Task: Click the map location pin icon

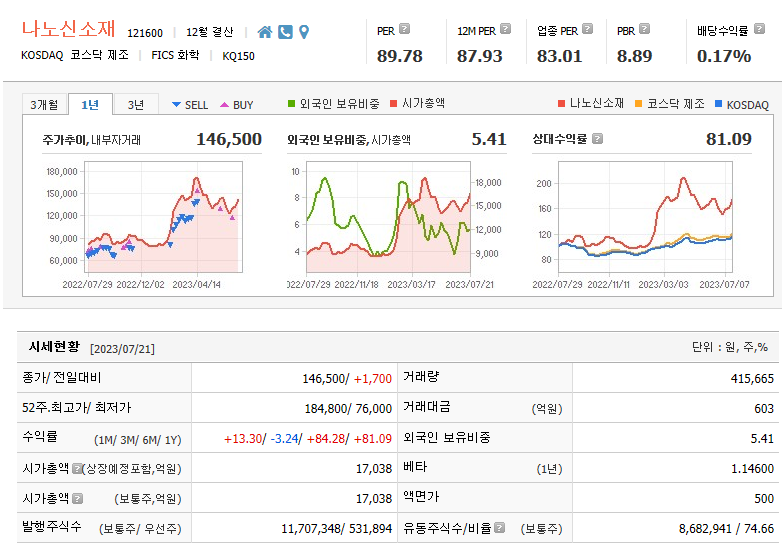Action: 304,32
